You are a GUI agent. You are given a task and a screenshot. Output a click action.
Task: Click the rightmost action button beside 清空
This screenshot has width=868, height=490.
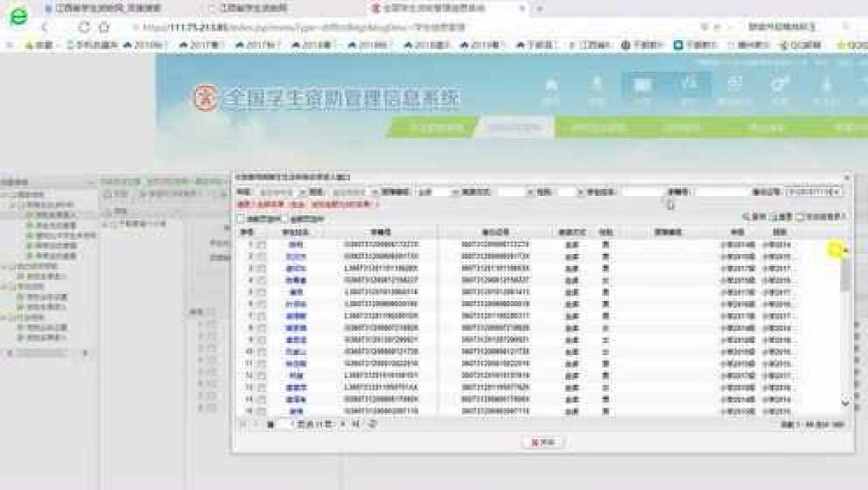click(820, 216)
